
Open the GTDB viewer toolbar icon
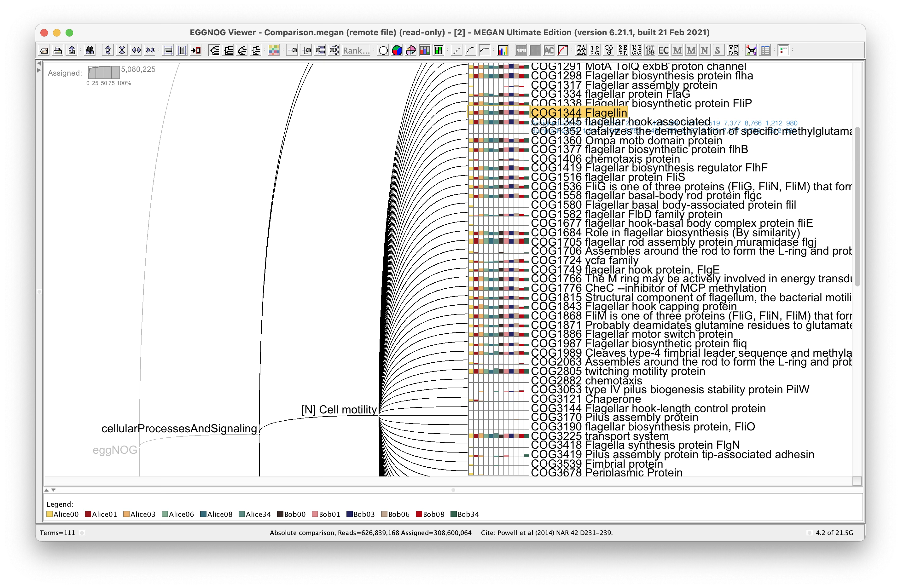pyautogui.click(x=650, y=50)
